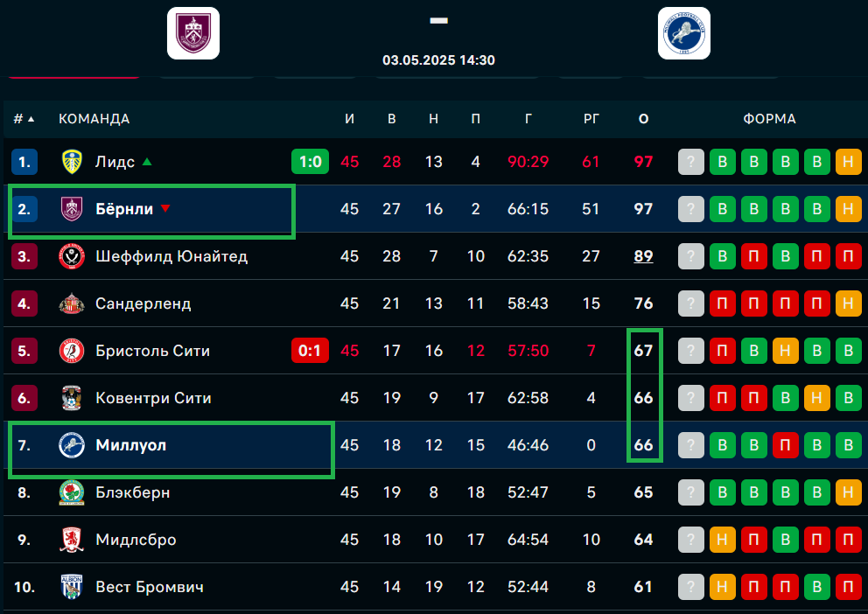
Task: Sort by the ФОРМА column header
Action: click(x=769, y=119)
